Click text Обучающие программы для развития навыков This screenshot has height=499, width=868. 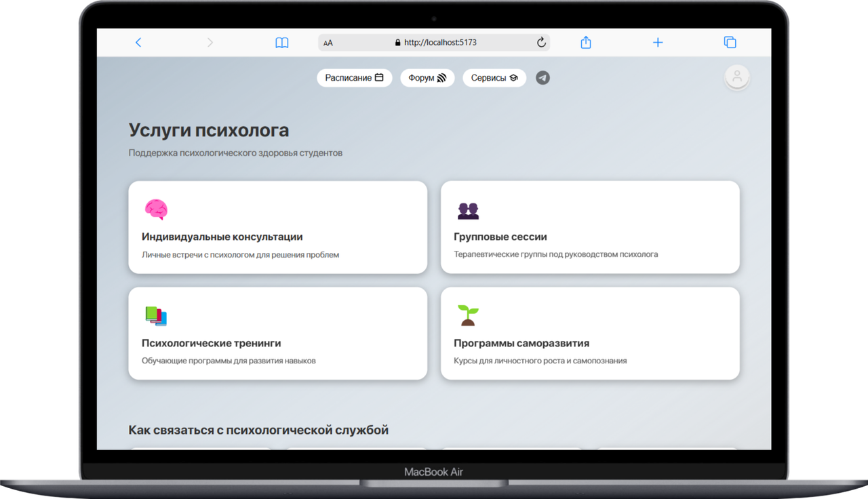coord(229,361)
